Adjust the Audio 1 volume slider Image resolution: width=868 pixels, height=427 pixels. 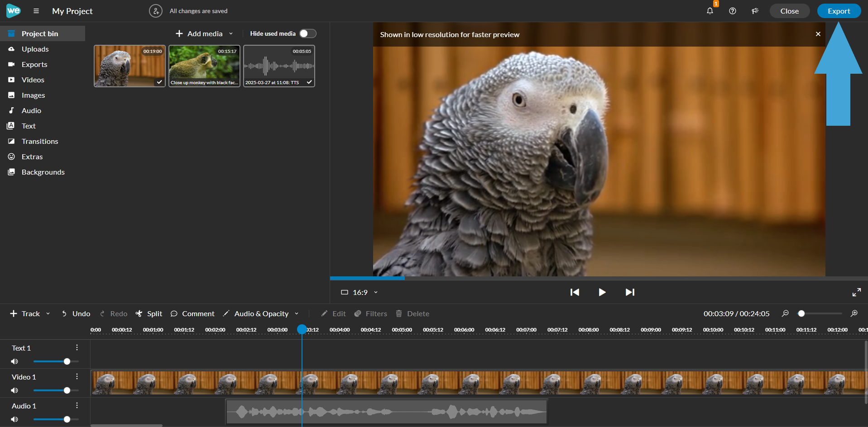56,419
